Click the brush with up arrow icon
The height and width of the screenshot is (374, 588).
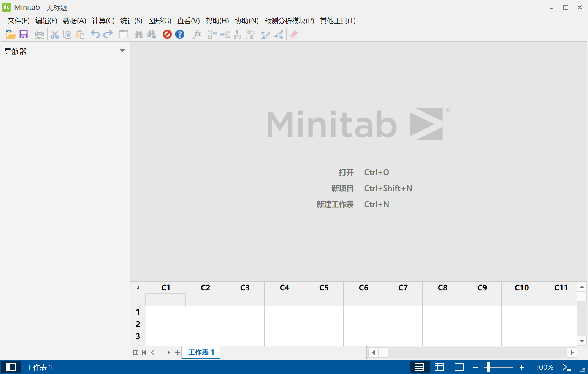pyautogui.click(x=266, y=34)
